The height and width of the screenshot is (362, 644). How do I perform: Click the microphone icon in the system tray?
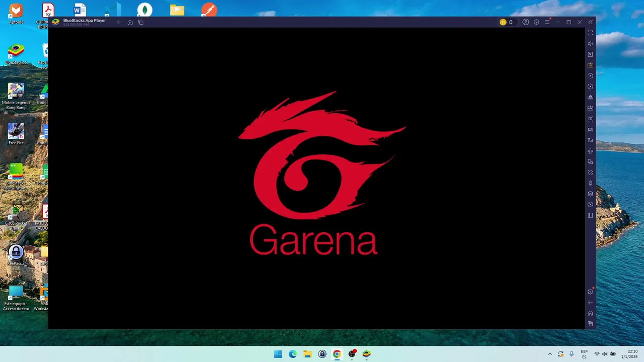(571, 354)
